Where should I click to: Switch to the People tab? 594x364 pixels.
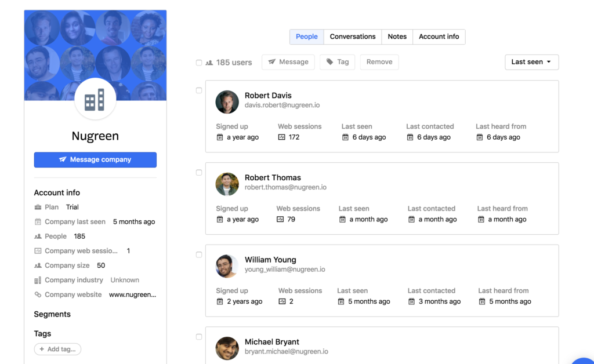coord(307,37)
